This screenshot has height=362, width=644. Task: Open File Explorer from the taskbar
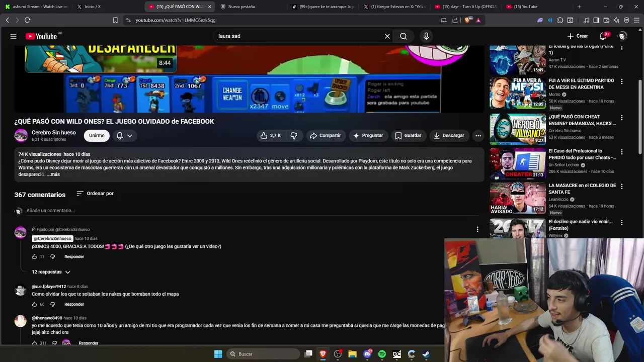352,354
